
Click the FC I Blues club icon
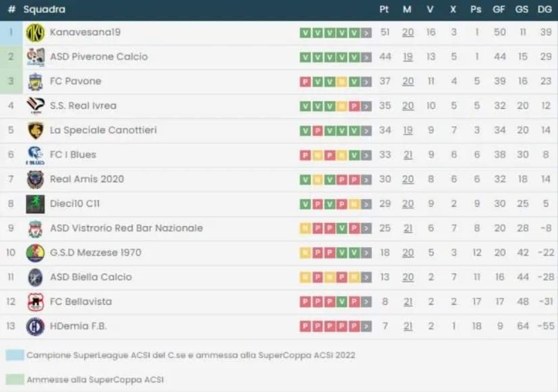35,154
